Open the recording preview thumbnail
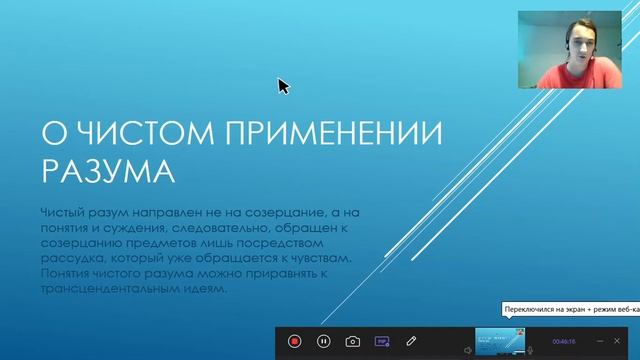The height and width of the screenshot is (360, 640). pyautogui.click(x=500, y=341)
